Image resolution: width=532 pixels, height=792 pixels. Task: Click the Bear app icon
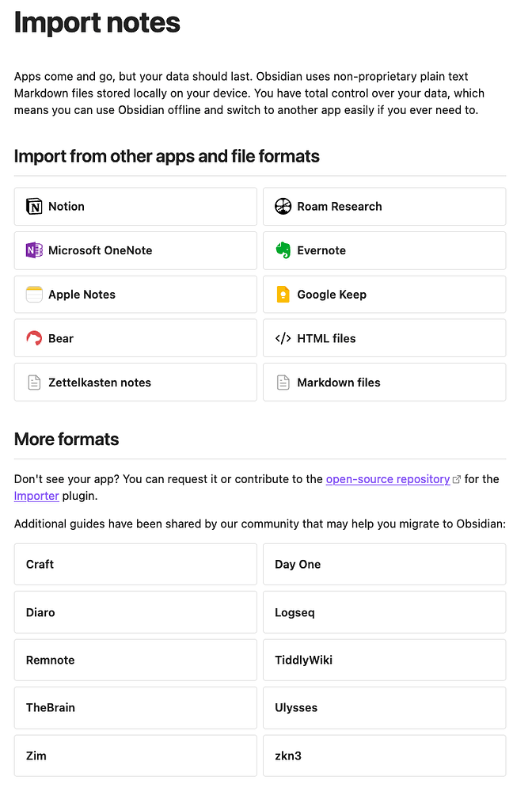[x=33, y=338]
